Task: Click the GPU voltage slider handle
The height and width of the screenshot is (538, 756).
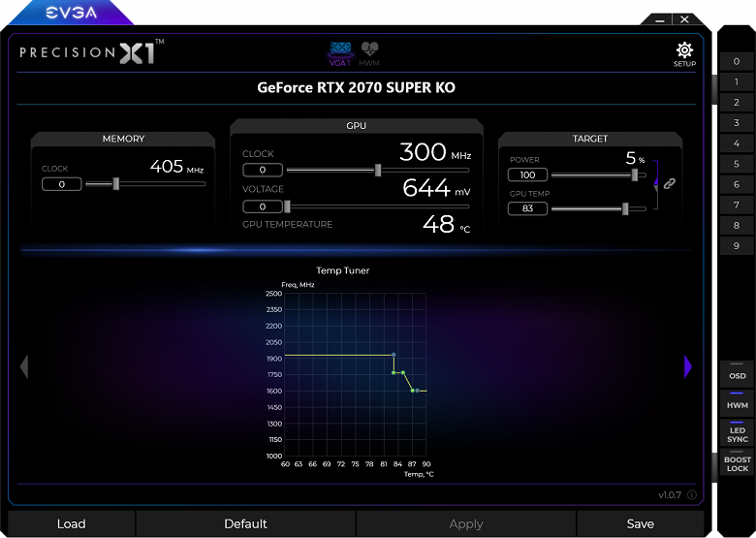Action: click(287, 206)
